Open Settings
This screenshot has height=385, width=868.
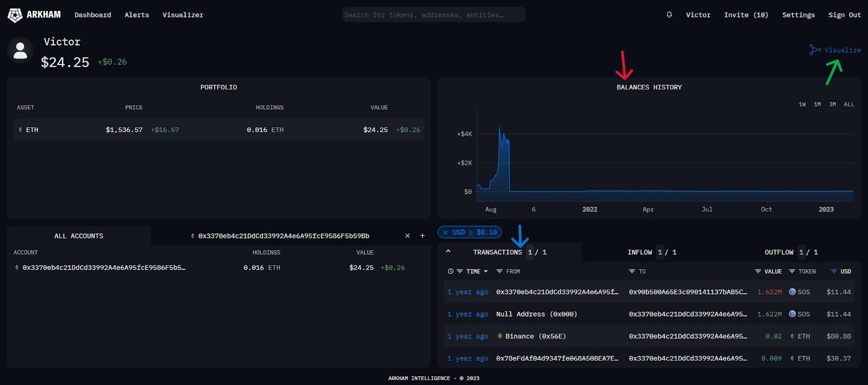pos(799,15)
